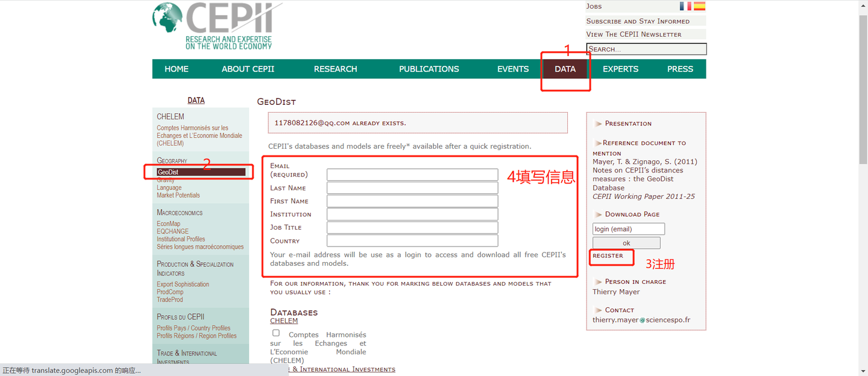Open the PUBLICATIONS menu tab
Viewport: 868px width, 376px height.
(429, 69)
